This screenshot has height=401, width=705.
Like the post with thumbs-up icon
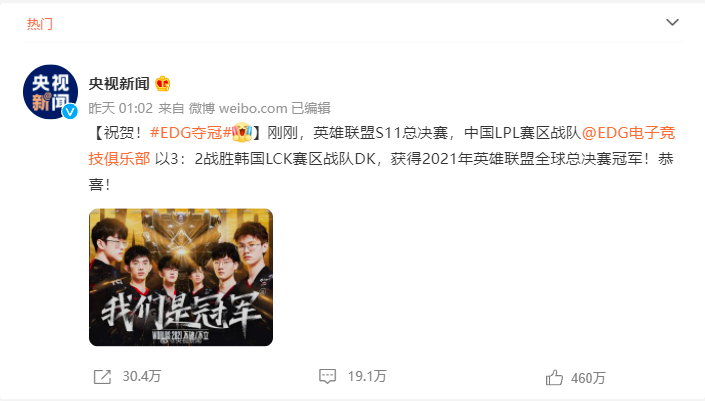click(554, 378)
